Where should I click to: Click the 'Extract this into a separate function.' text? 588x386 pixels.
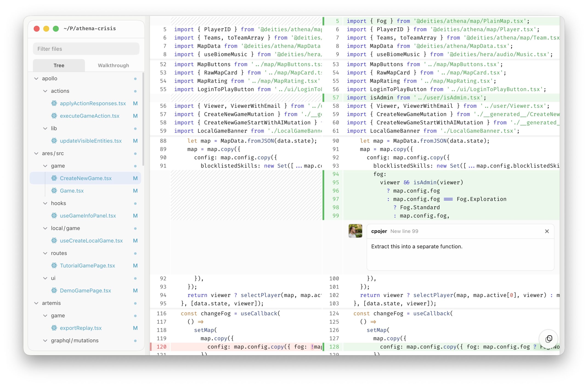tap(417, 246)
